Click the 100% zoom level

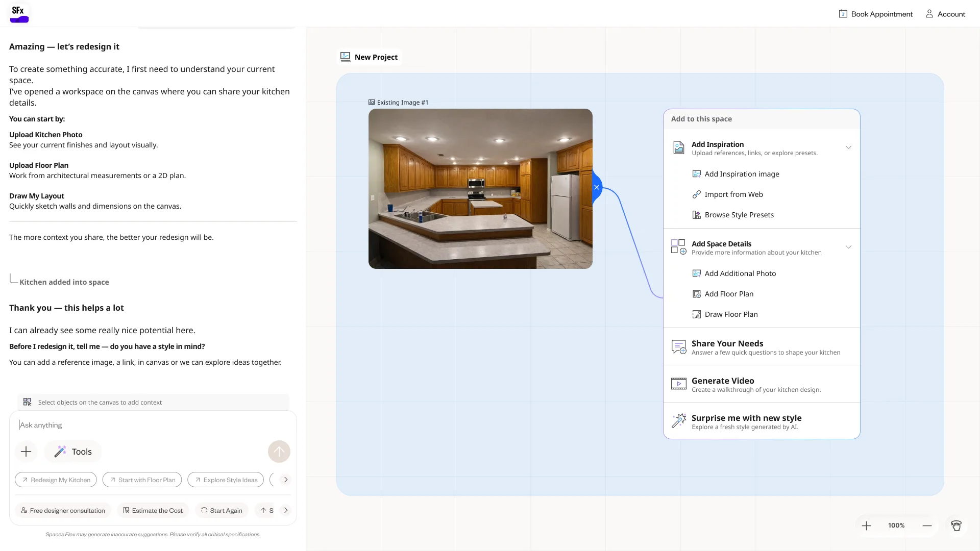(896, 525)
